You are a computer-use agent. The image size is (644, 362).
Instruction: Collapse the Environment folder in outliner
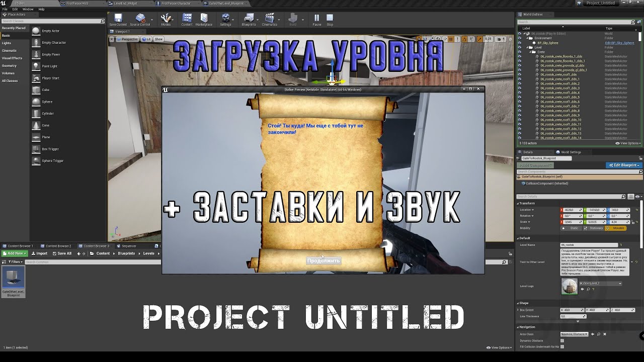click(x=528, y=38)
